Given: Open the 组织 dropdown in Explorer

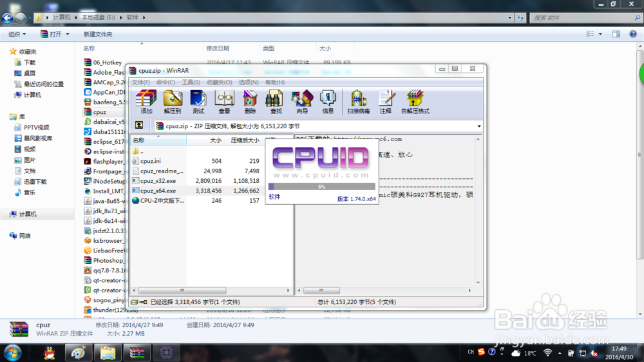Looking at the screenshot, I should 17,34.
